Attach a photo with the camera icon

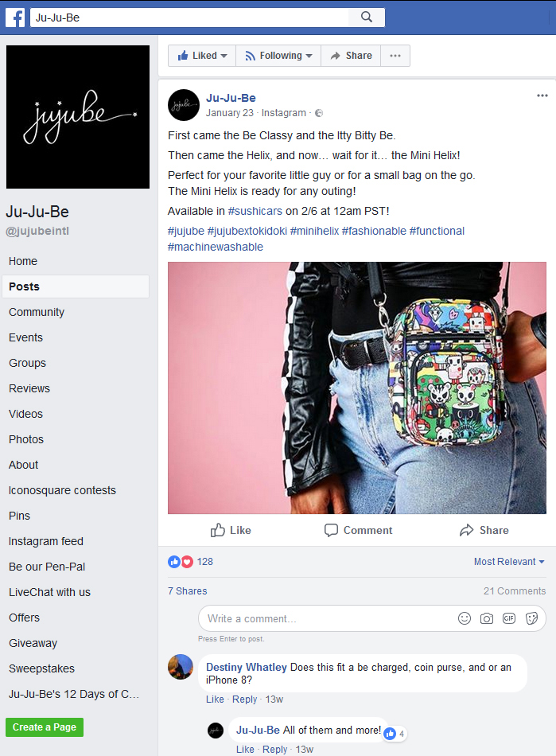[487, 618]
